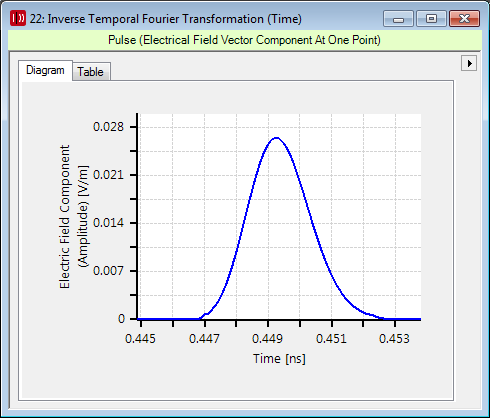This screenshot has width=490, height=418.
Task: Click the green Pulse description header bar
Action: coord(244,40)
